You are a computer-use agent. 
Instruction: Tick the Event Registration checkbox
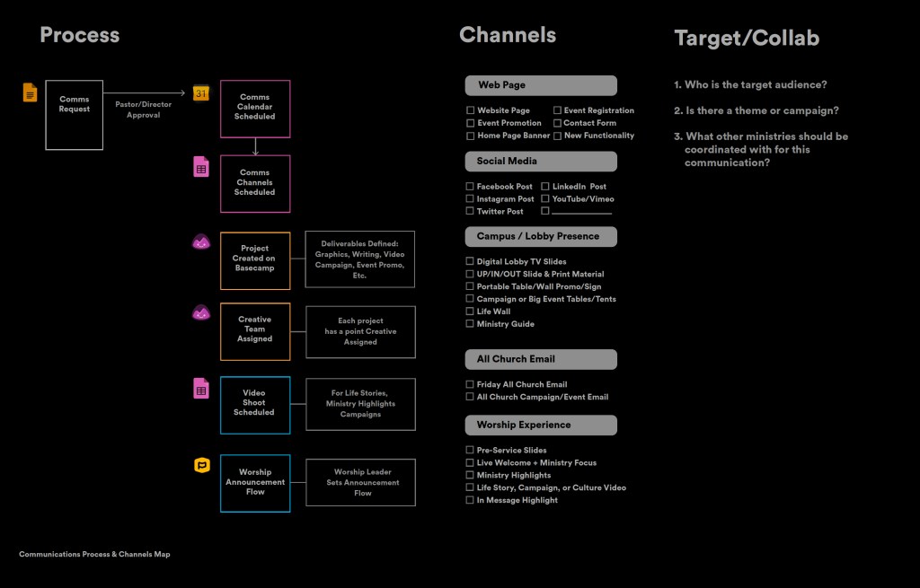(x=557, y=110)
